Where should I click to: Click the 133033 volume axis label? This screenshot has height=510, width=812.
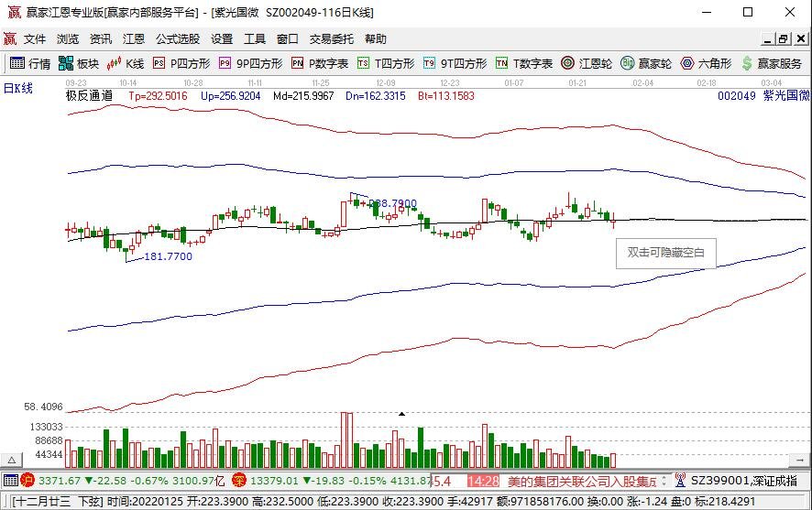pos(46,427)
